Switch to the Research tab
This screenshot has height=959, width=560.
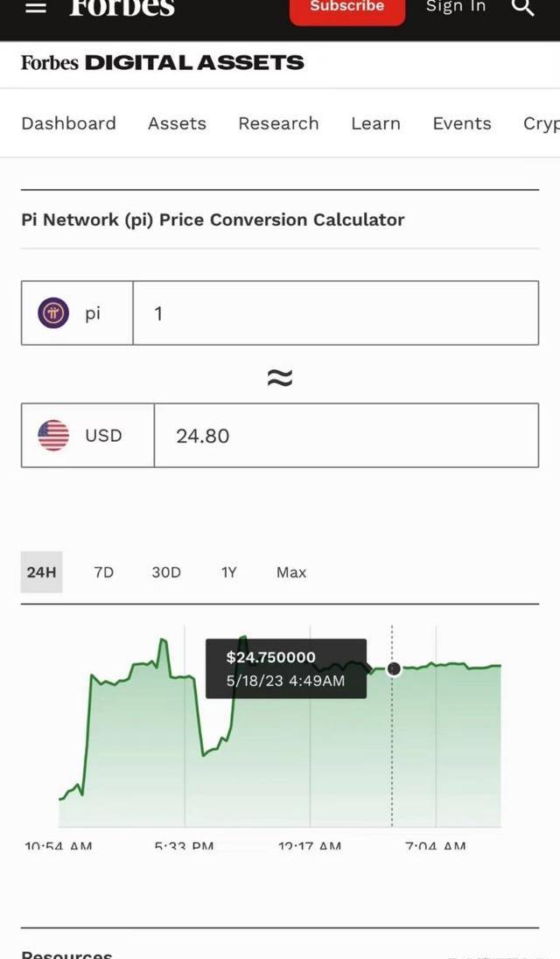tap(278, 123)
